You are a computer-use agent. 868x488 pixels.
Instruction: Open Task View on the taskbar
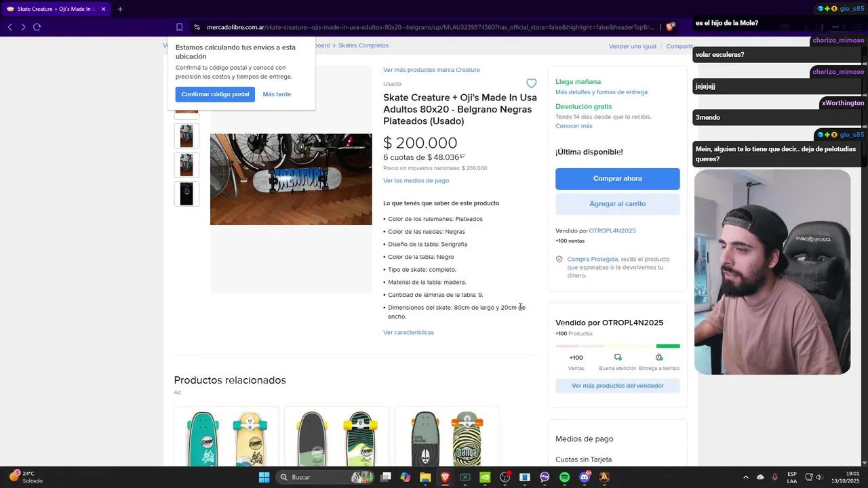386,477
